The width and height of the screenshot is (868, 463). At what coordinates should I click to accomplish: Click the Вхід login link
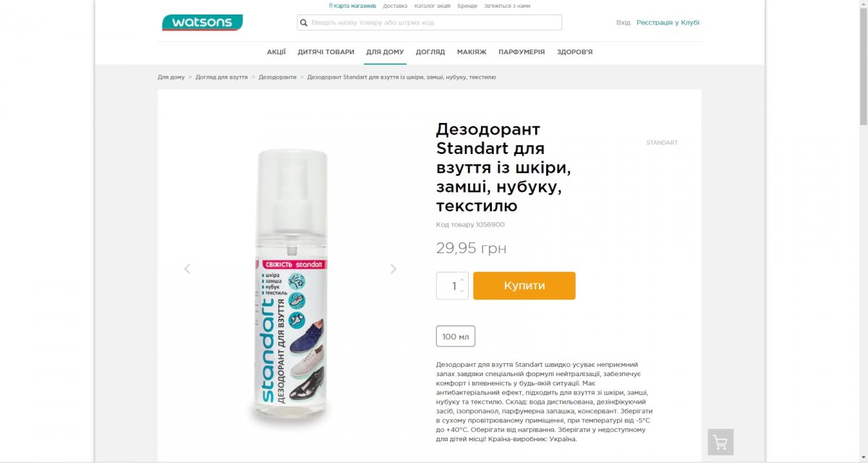coord(623,22)
